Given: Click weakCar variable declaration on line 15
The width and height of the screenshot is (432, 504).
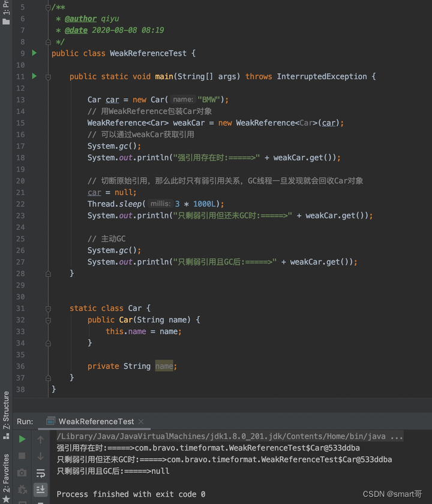Looking at the screenshot, I should point(188,123).
